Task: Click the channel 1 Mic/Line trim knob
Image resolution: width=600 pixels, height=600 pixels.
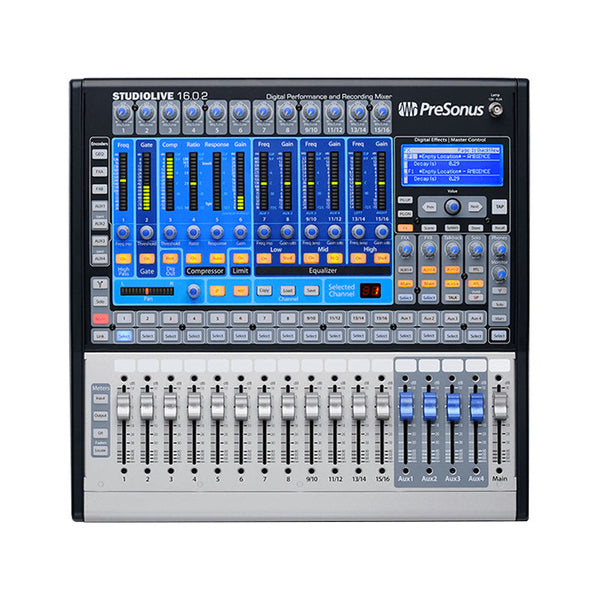Action: point(123,112)
